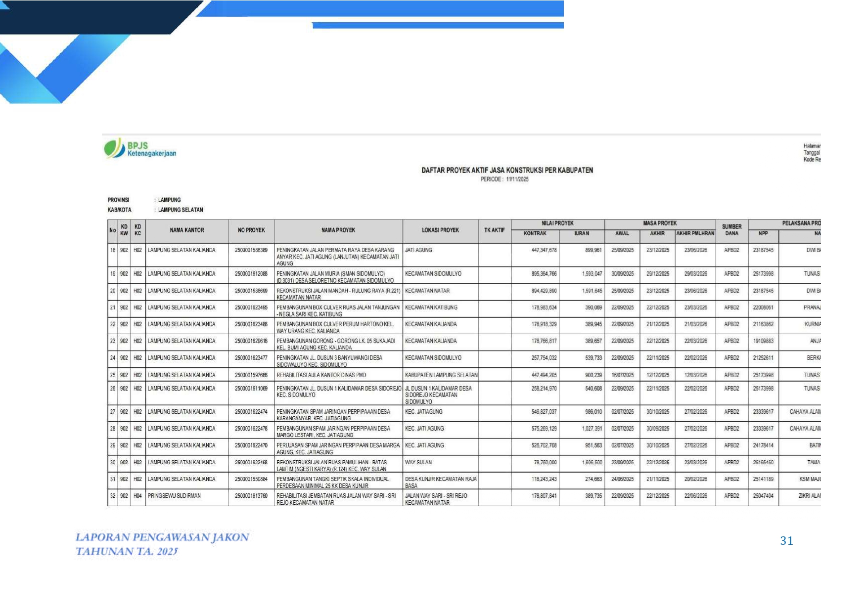Screen dimensions: 868x614
Task: Select project number 2500001588389
Action: [x=251, y=250]
